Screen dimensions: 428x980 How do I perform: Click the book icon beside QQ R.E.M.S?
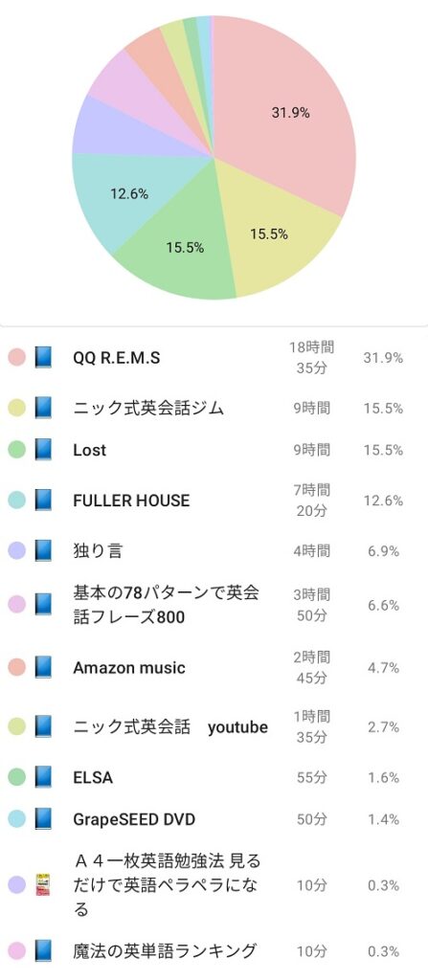tap(43, 358)
